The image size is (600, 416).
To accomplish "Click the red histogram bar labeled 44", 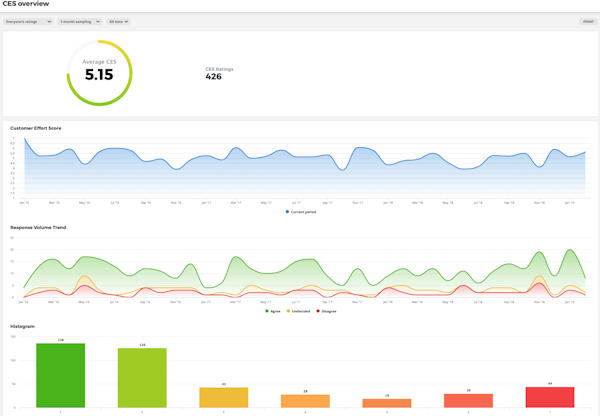I will [x=550, y=397].
